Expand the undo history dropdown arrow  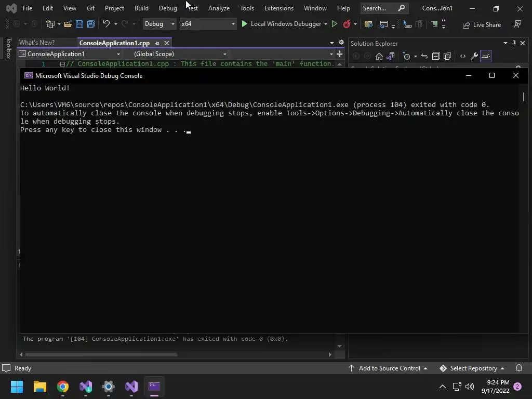(x=116, y=24)
